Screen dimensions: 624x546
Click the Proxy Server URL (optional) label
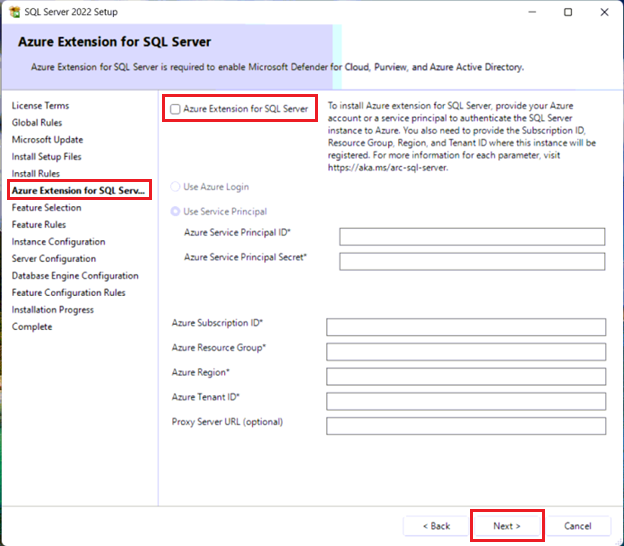click(x=227, y=422)
